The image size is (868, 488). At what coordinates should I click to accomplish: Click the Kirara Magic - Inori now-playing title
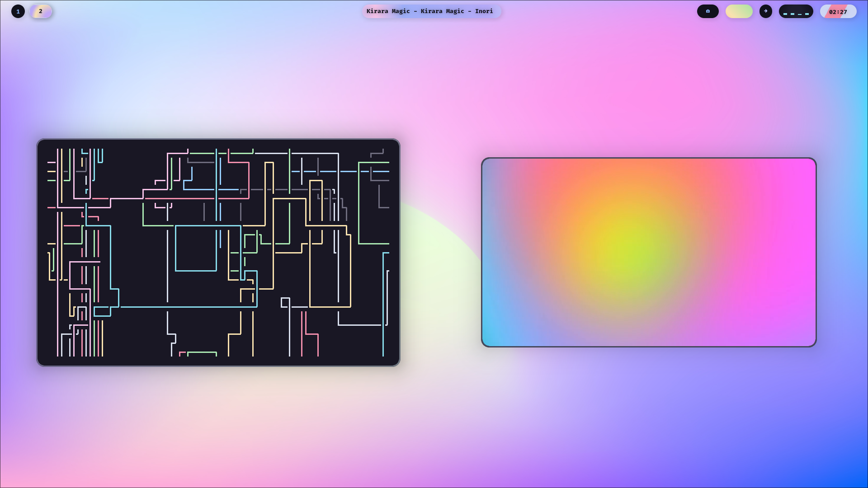(431, 11)
